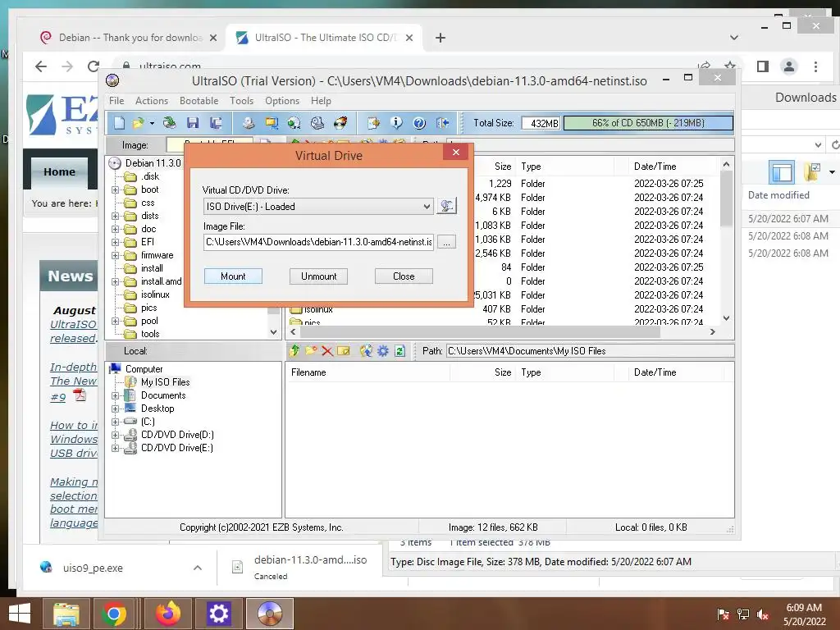Open File Explorer from the taskbar
This screenshot has width=840, height=630.
tap(66, 614)
